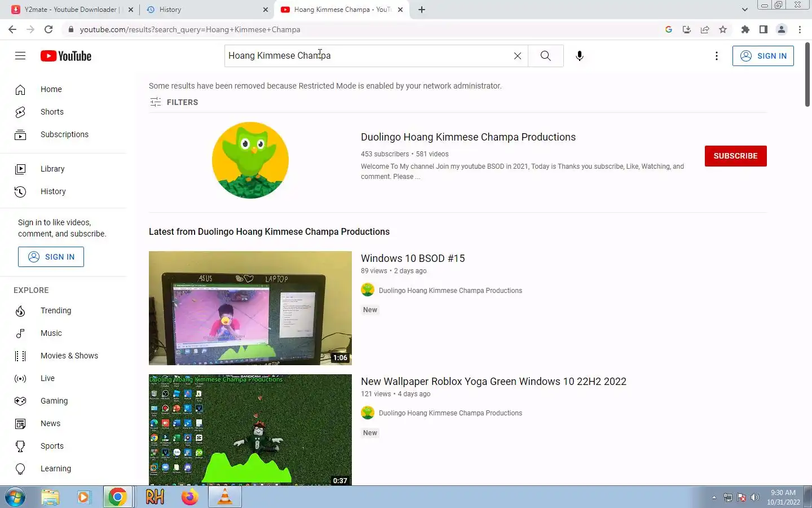Click the Duolingo owl channel avatar
812x508 pixels.
(250, 160)
